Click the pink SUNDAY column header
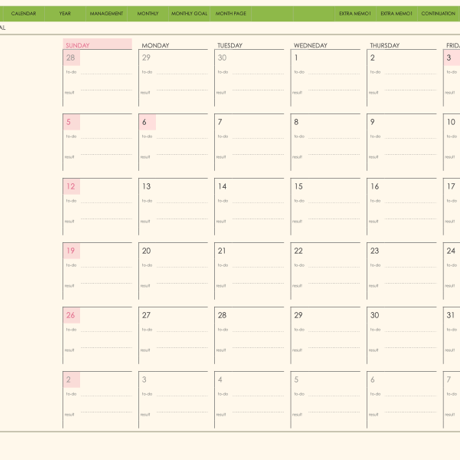Image resolution: width=460 pixels, height=460 pixels. point(97,44)
